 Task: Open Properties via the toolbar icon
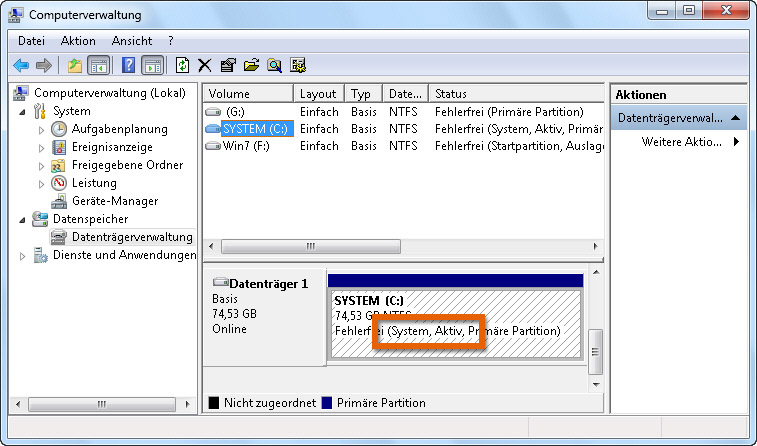227,65
